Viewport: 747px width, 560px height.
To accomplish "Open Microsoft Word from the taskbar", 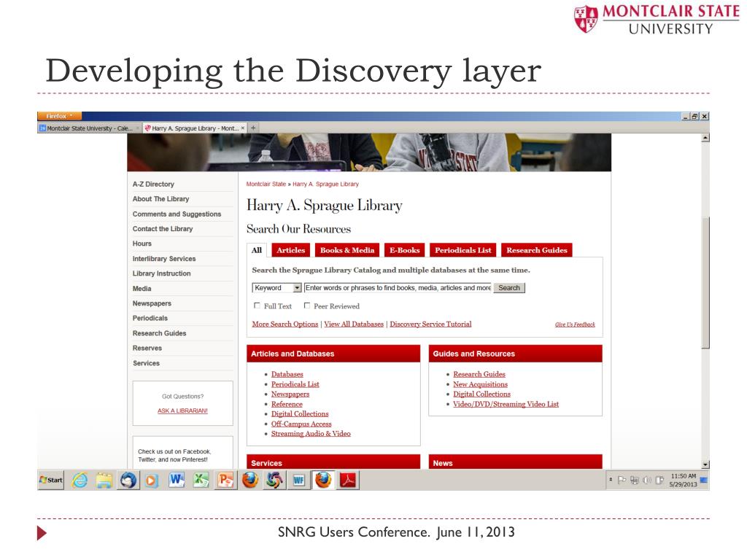I will (177, 481).
